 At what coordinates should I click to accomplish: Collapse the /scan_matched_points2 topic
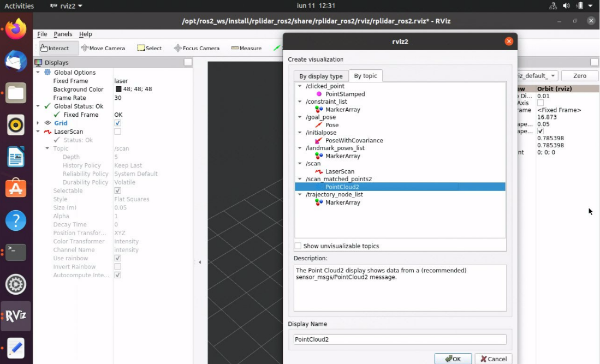click(x=300, y=179)
